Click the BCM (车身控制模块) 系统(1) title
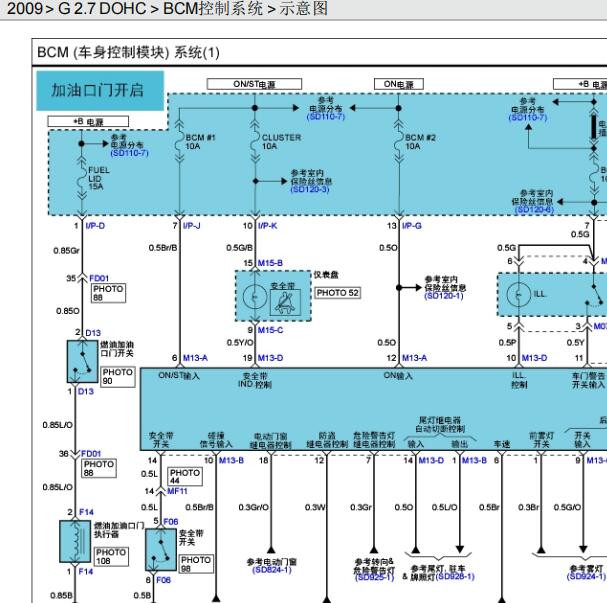 point(129,52)
